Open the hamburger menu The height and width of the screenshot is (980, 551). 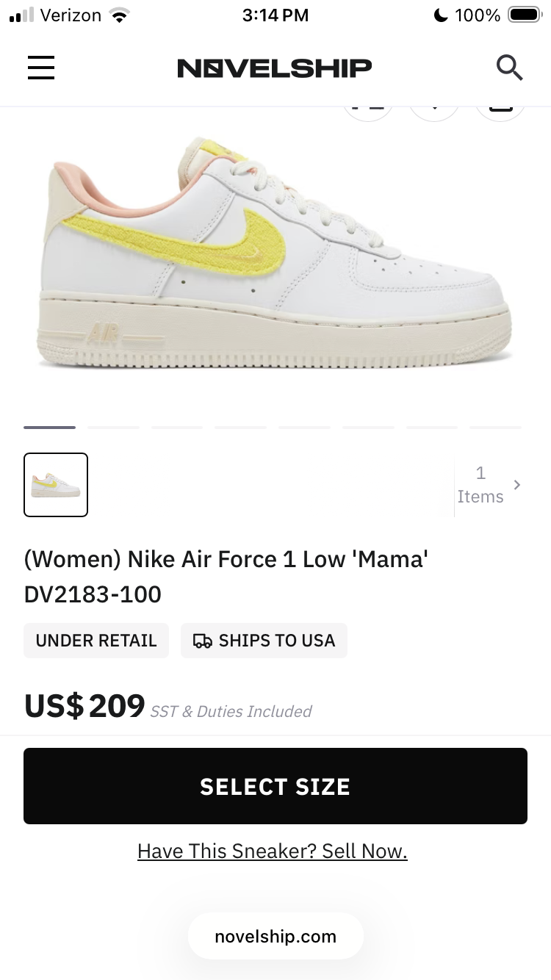tap(41, 68)
